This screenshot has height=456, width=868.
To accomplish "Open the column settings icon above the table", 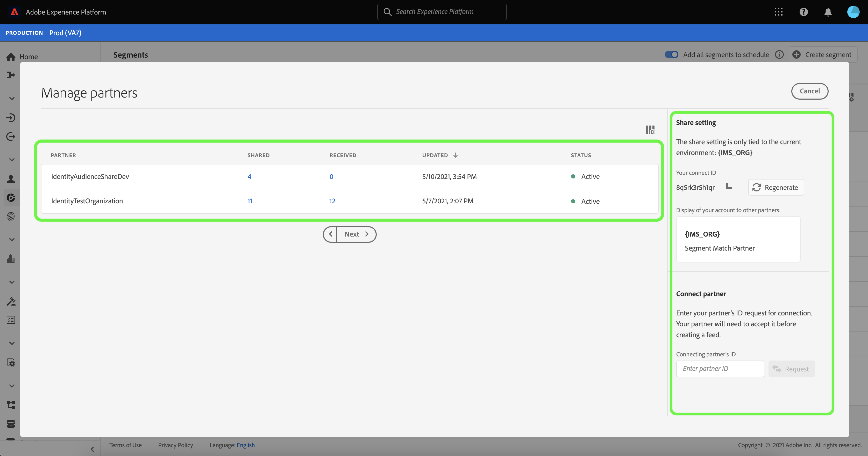I will click(650, 130).
